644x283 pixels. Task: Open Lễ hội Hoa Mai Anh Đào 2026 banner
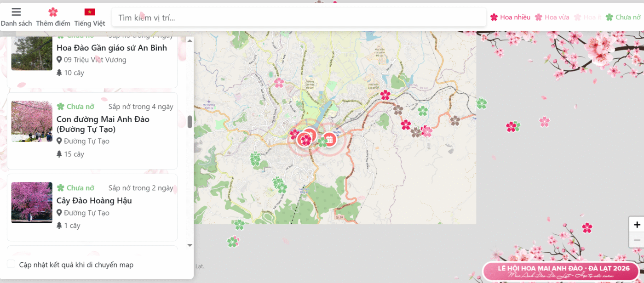coord(560,272)
